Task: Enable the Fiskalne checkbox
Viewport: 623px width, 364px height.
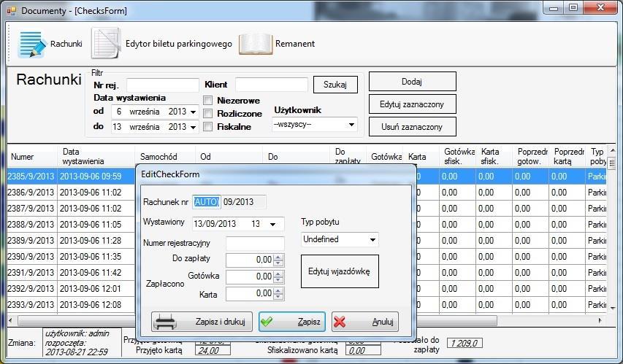Action: pos(207,127)
